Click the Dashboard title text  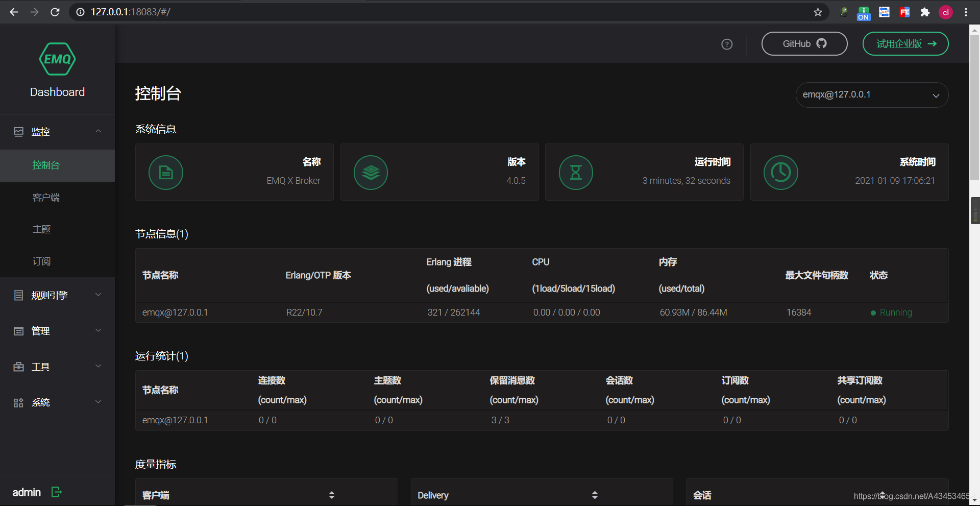[57, 92]
